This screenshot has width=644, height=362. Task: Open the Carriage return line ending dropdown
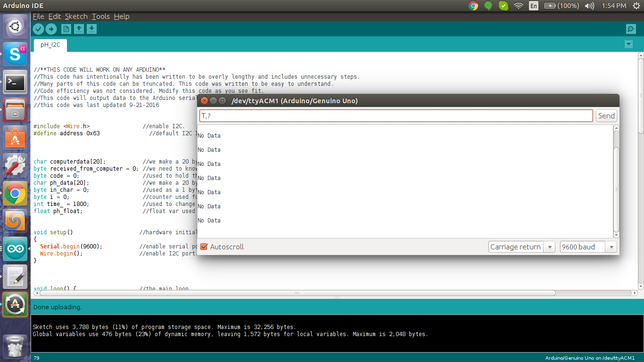click(x=521, y=247)
